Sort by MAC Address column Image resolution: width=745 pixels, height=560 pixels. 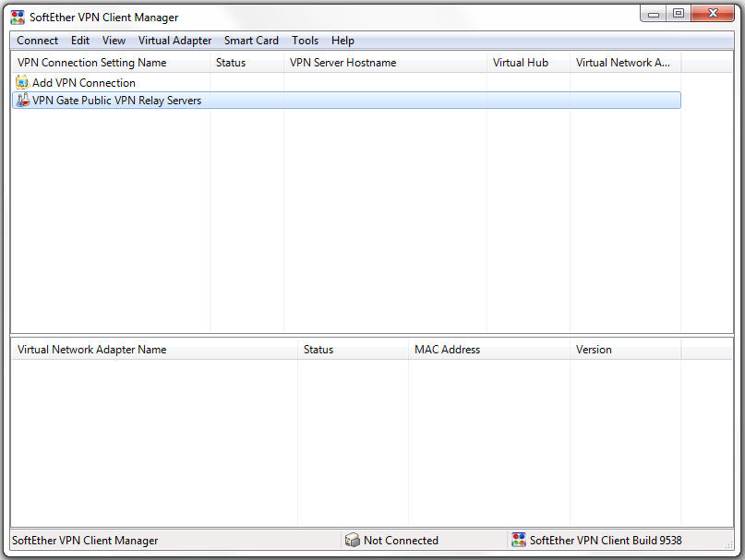click(489, 349)
